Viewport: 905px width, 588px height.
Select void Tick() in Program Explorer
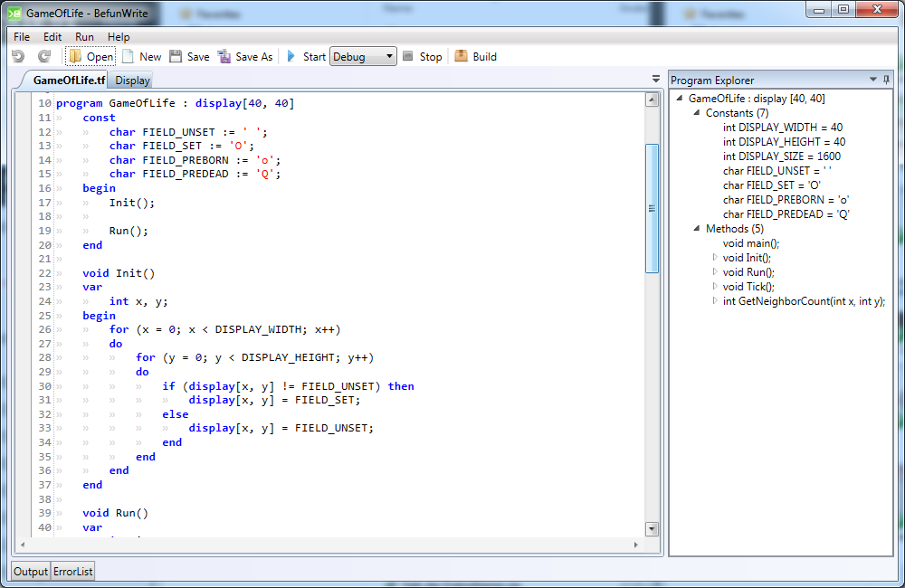pyautogui.click(x=748, y=287)
